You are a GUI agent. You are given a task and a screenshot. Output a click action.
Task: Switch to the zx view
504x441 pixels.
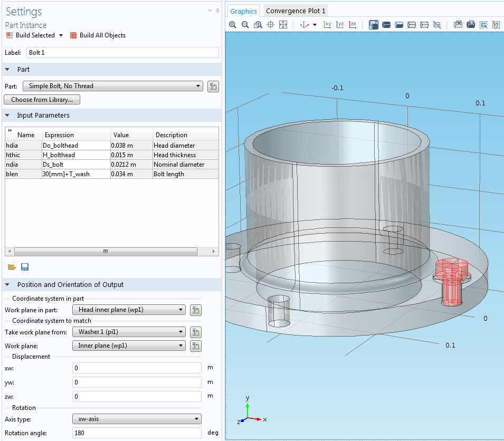coord(353,25)
